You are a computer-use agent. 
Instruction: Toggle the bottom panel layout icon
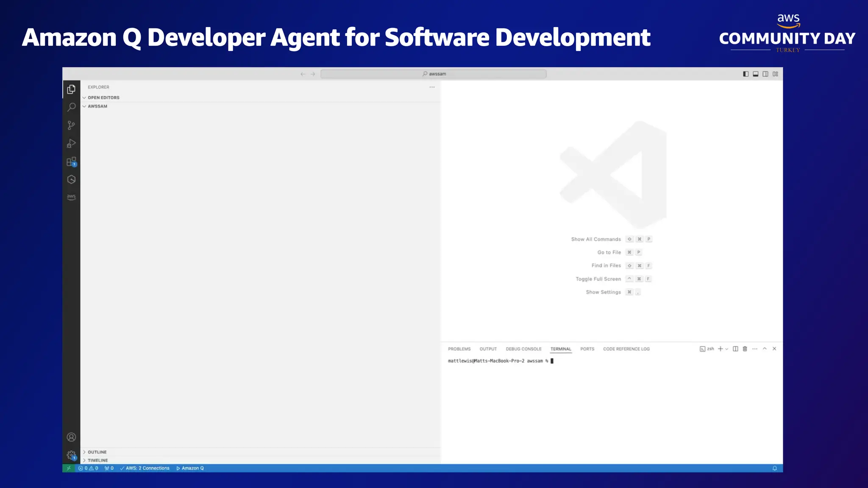(x=756, y=74)
